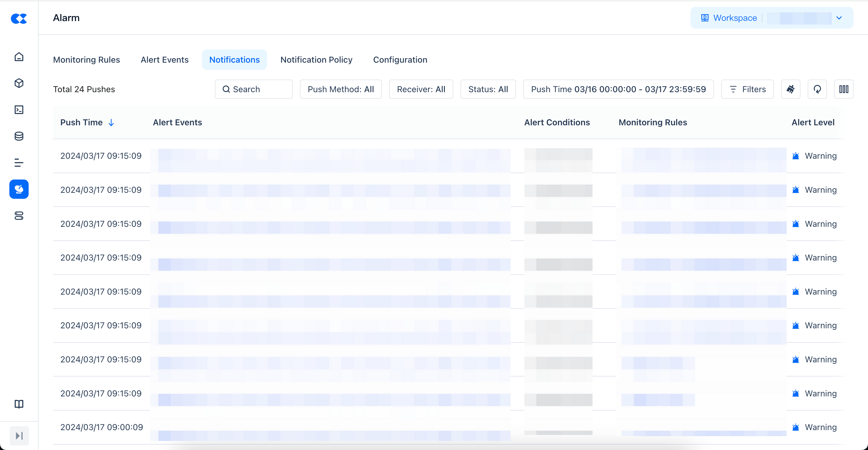The width and height of the screenshot is (868, 450).
Task: Open the column settings icon button
Action: coord(843,89)
